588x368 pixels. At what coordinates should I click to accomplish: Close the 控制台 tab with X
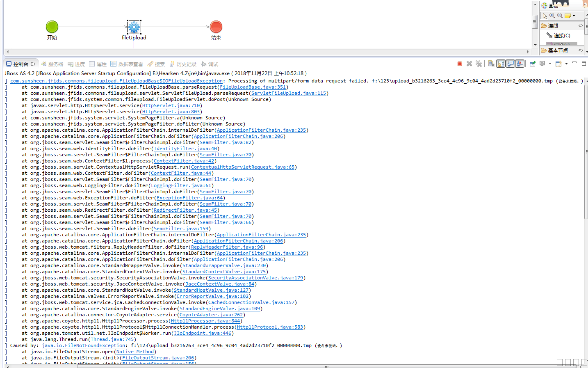(x=33, y=64)
